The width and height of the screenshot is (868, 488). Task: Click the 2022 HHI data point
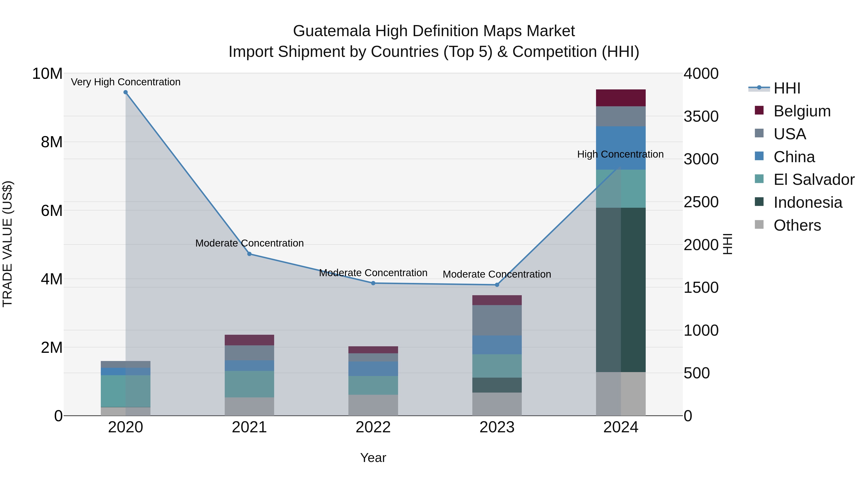(x=373, y=283)
